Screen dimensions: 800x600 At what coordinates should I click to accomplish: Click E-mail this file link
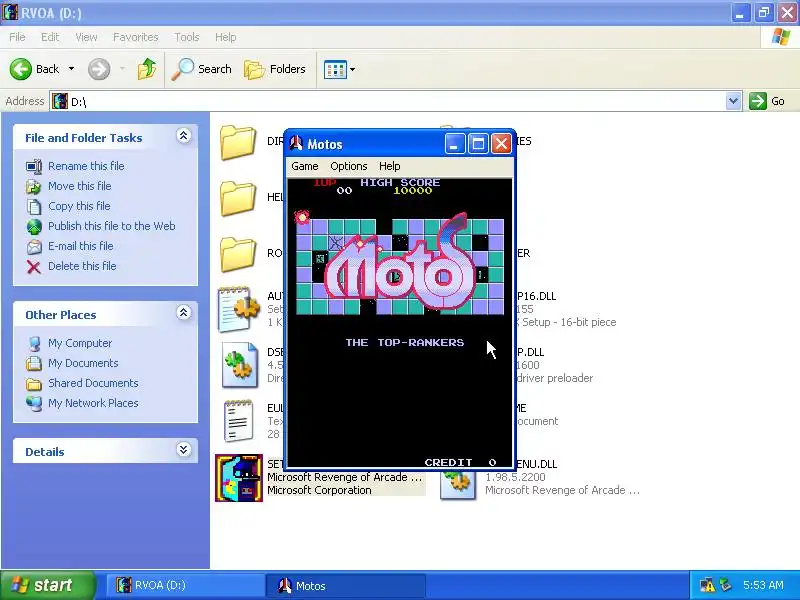click(81, 246)
